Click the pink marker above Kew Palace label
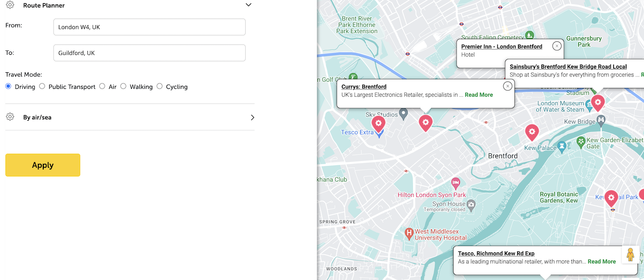This screenshot has height=280, width=644. (x=532, y=133)
